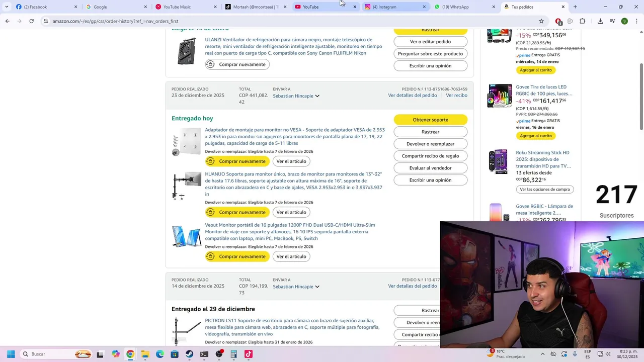Open Steam from the taskbar
Viewport: 644px width, 362px height.
(x=189, y=354)
